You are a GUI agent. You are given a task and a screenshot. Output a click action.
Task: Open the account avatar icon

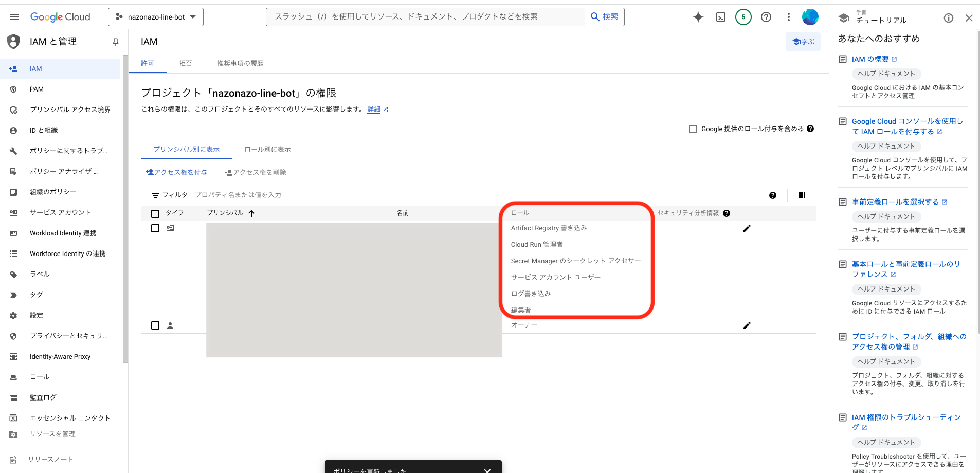[810, 16]
